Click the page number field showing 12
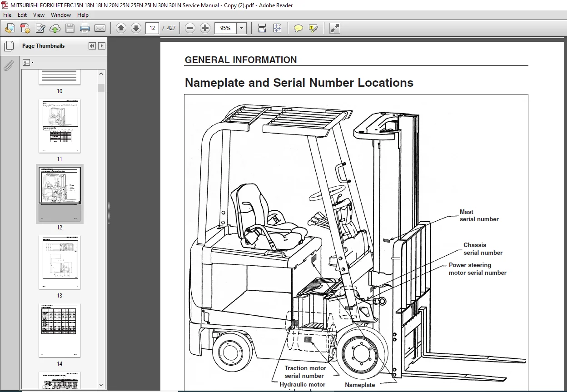 tap(152, 28)
